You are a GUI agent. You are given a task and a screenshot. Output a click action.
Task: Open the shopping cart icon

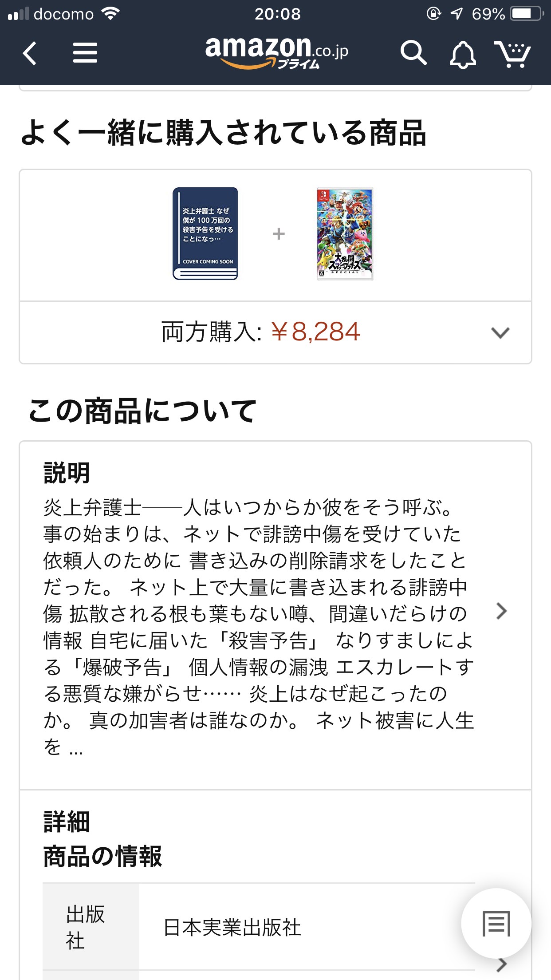click(512, 54)
